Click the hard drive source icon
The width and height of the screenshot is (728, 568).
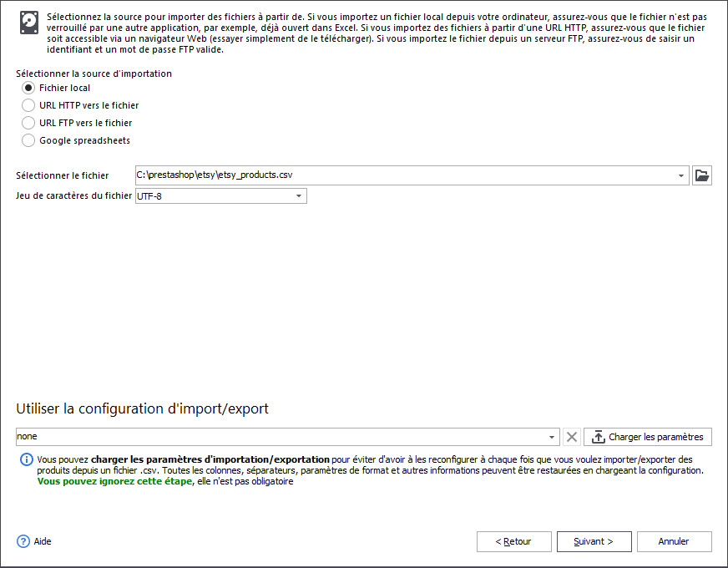[28, 23]
